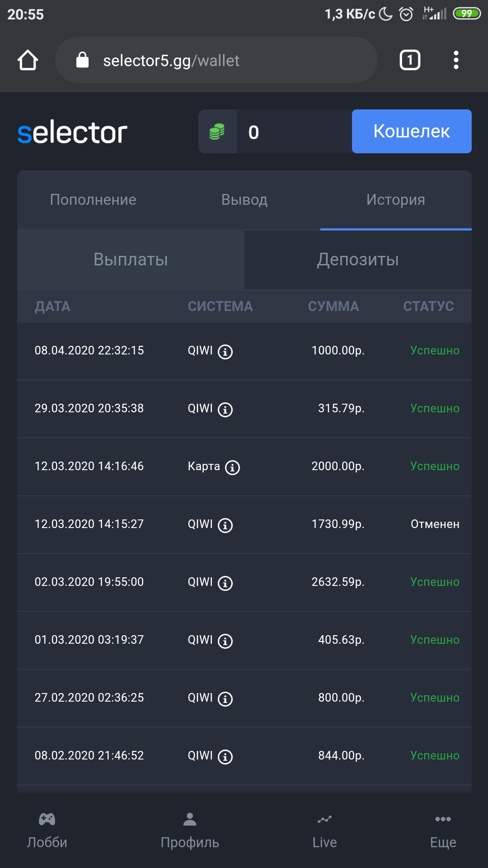Open the Еще more menu
The height and width of the screenshot is (868, 488).
[443, 830]
